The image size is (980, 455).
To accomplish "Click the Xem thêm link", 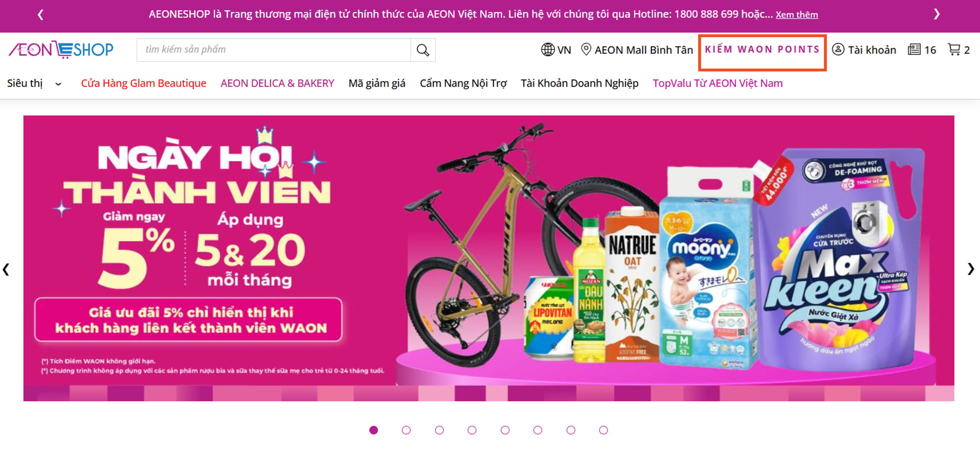I will (x=797, y=15).
